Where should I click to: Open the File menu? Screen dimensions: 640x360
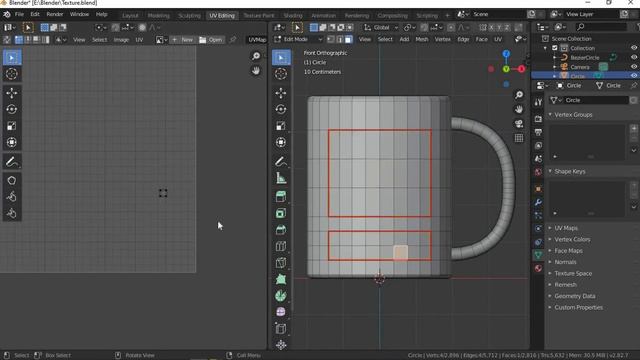click(x=19, y=14)
